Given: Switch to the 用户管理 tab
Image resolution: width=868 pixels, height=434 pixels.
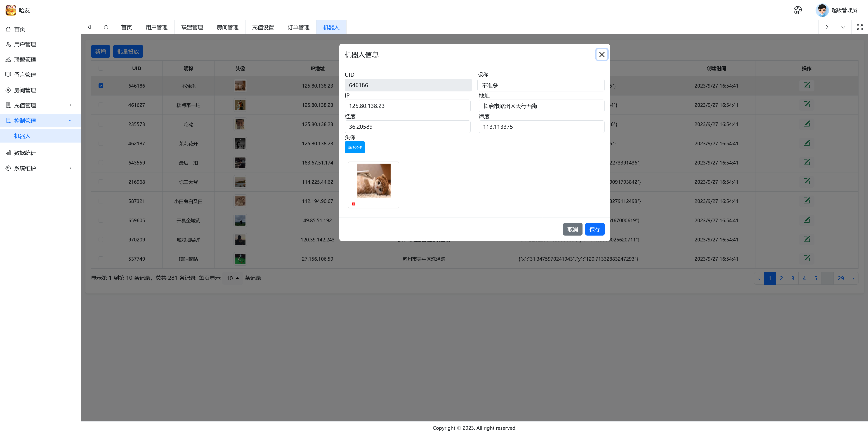Looking at the screenshot, I should pos(156,27).
